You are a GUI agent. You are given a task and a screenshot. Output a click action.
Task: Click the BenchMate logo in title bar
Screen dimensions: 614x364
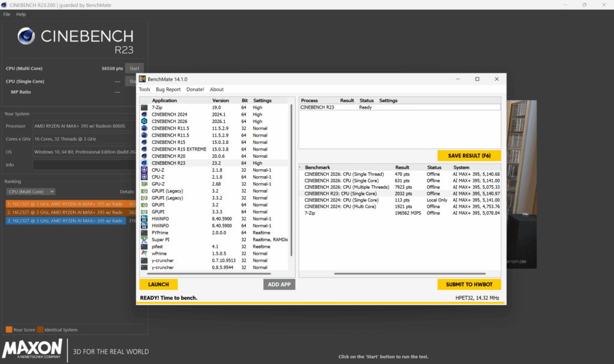pos(142,79)
